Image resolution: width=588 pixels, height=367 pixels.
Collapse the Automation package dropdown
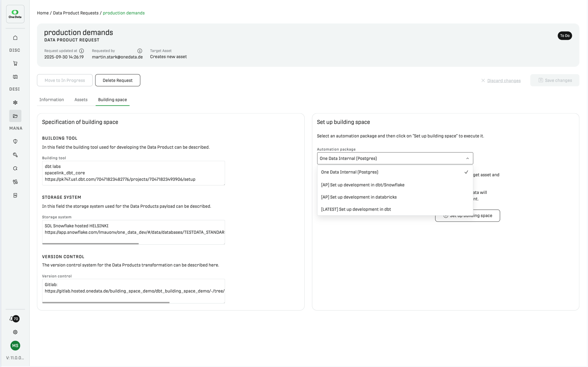click(467, 159)
